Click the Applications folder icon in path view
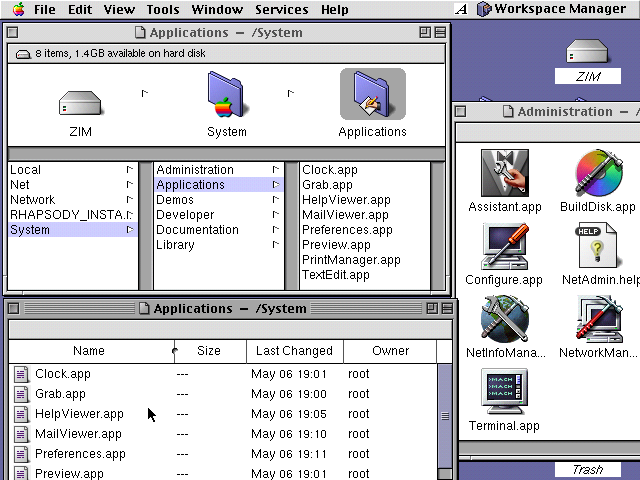The width and height of the screenshot is (640, 480). point(373,95)
